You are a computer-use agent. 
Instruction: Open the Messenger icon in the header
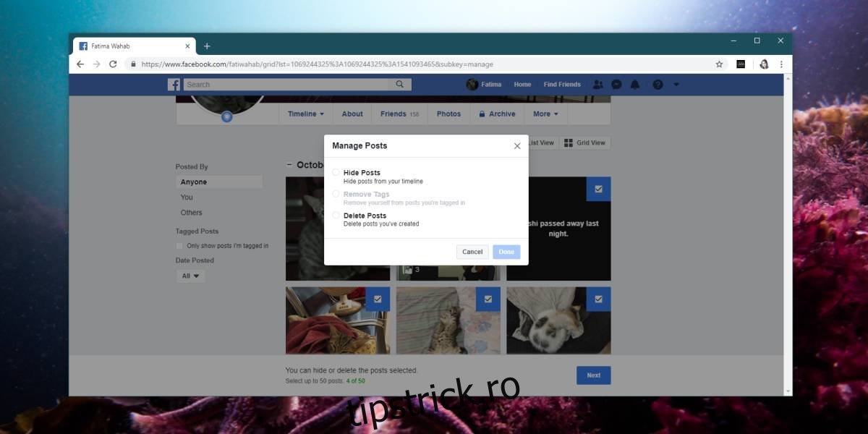616,85
